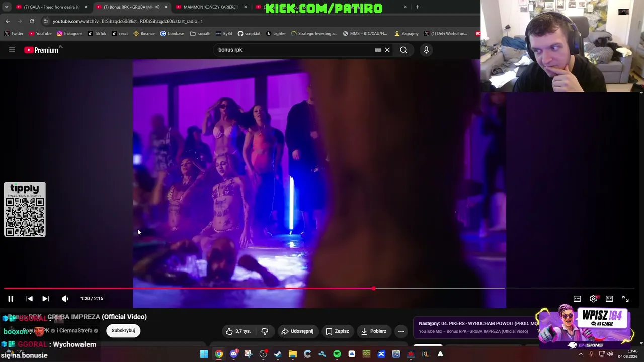Open the script.txt GitHub bookmark

click(249, 34)
